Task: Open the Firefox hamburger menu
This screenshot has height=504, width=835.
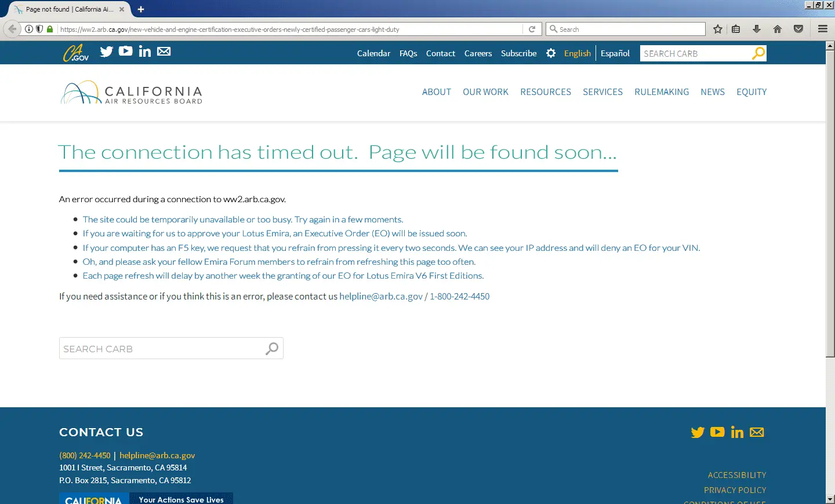Action: pos(822,29)
